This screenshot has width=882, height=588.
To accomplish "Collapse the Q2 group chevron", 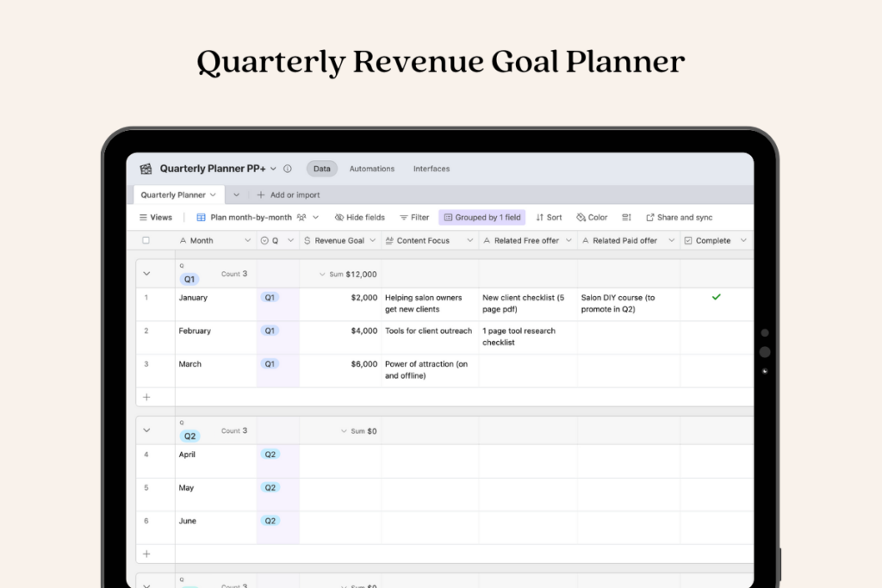I will (x=146, y=430).
